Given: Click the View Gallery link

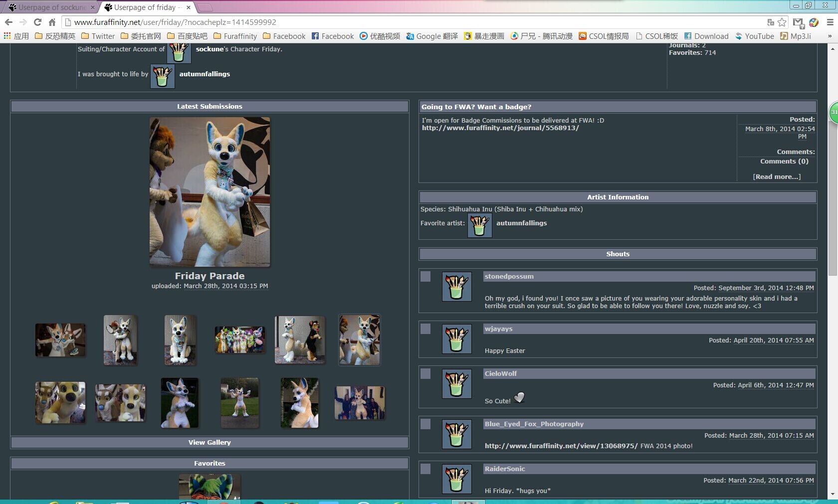Looking at the screenshot, I should [x=209, y=442].
